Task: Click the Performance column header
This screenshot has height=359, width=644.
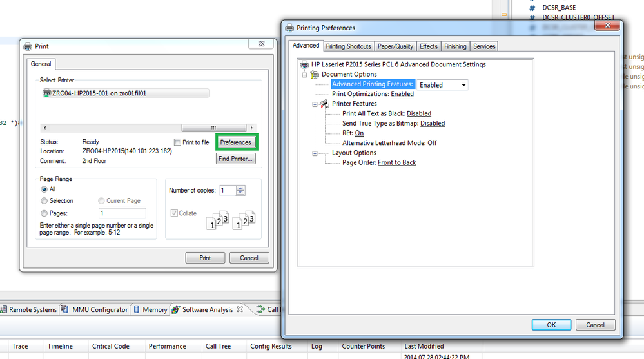Action: click(167, 346)
